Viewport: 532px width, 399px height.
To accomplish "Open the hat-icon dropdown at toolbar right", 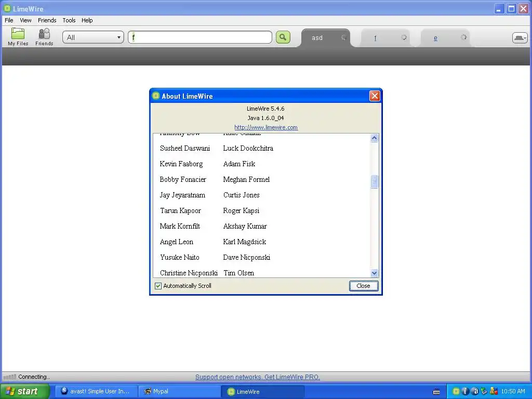I will click(520, 37).
